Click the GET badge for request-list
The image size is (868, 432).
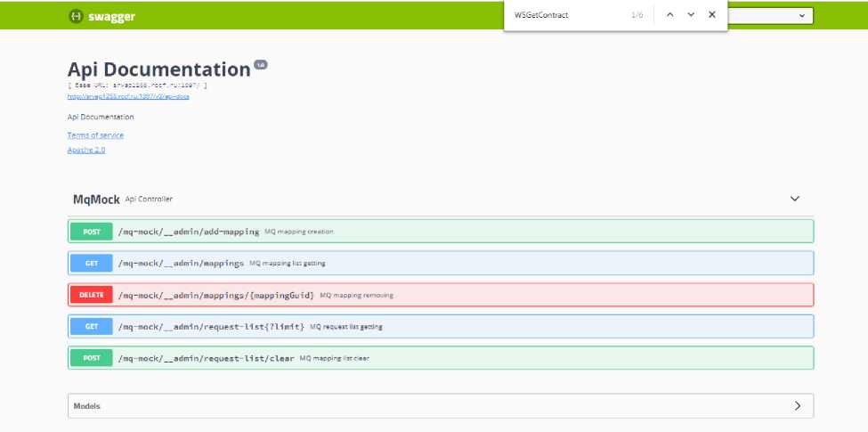(92, 326)
